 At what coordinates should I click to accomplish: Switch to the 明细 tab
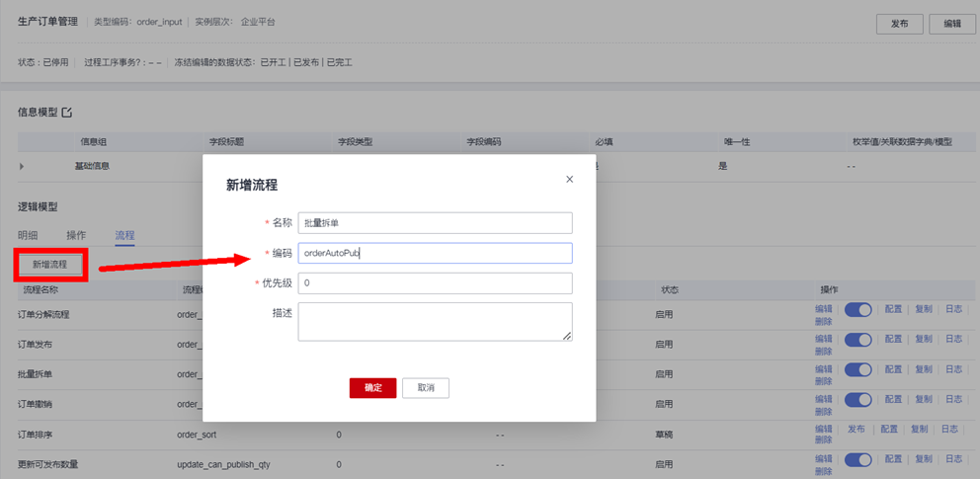tap(28, 235)
